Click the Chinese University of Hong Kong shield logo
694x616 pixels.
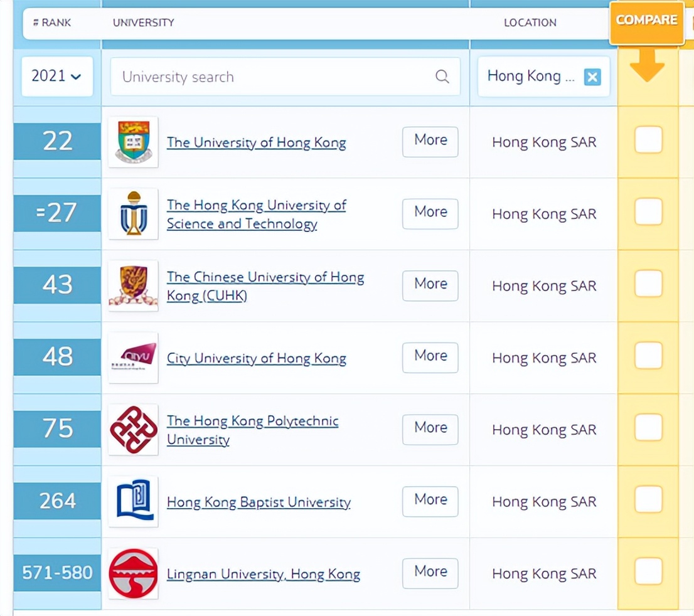(x=132, y=286)
